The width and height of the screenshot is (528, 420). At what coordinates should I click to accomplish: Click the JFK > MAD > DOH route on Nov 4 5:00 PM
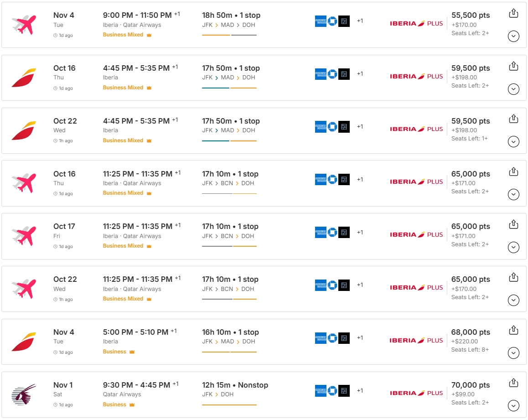pyautogui.click(x=228, y=342)
